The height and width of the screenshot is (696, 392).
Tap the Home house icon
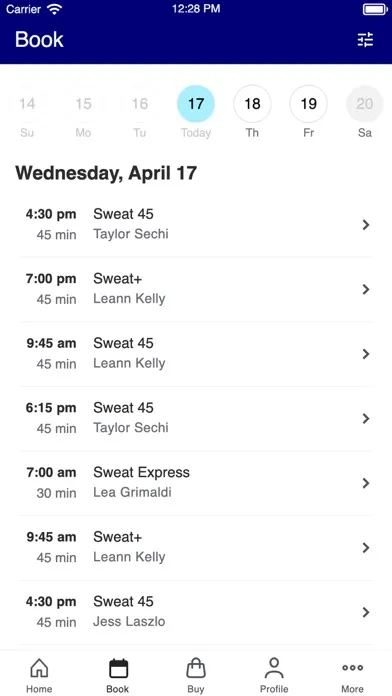point(39,668)
